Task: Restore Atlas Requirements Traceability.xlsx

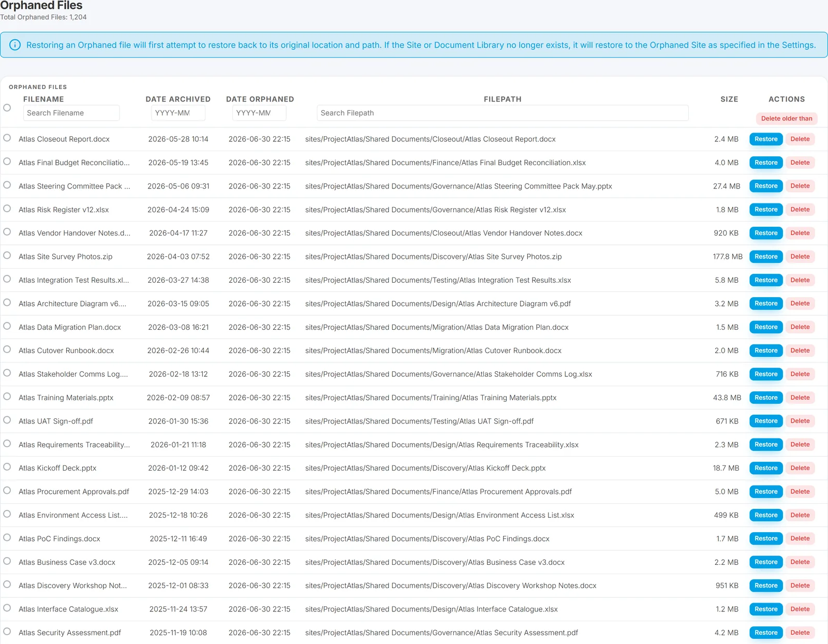Action: [766, 445]
